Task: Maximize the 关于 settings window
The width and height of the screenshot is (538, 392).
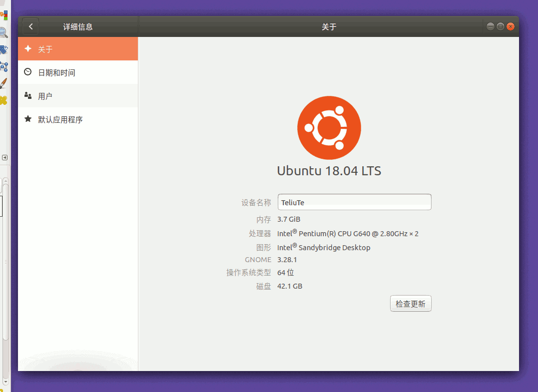Action: (x=500, y=26)
